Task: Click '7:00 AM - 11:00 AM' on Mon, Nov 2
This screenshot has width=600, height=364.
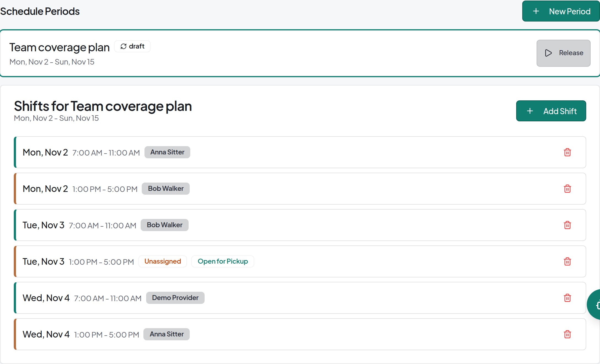Action: tap(106, 153)
